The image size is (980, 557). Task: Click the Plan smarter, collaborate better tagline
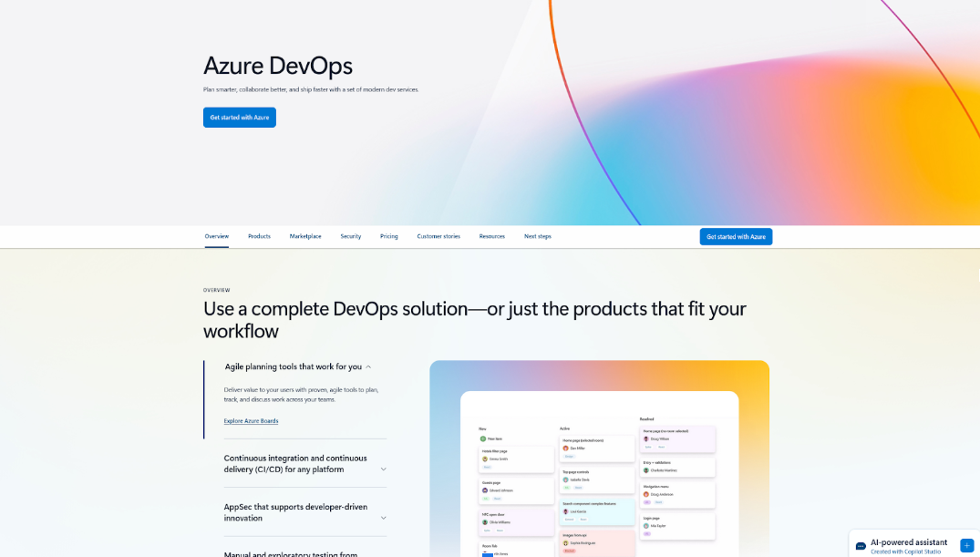click(x=311, y=89)
